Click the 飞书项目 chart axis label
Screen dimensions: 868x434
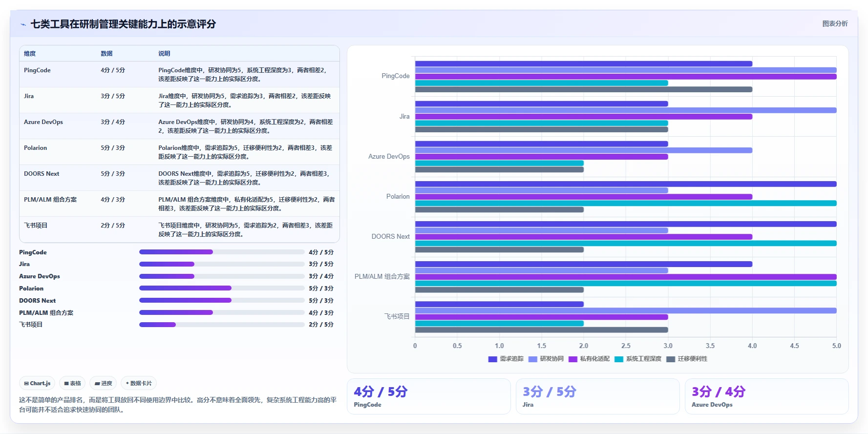397,317
